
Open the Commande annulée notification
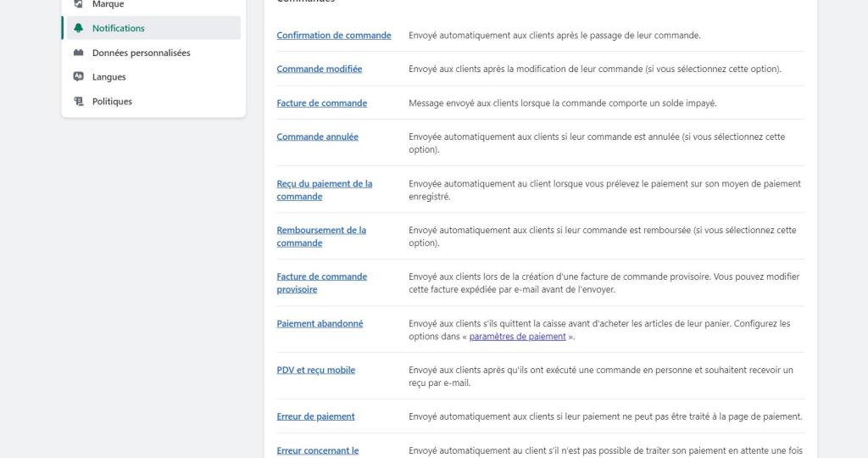(x=317, y=137)
